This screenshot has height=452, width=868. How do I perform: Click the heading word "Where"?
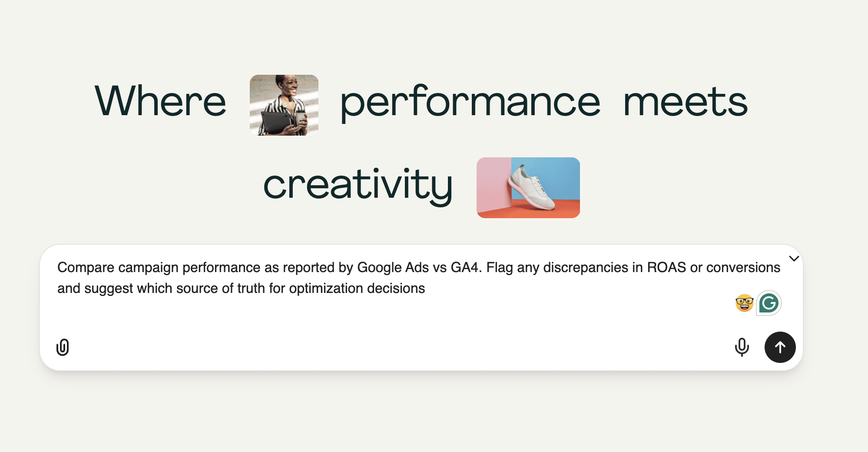[160, 101]
